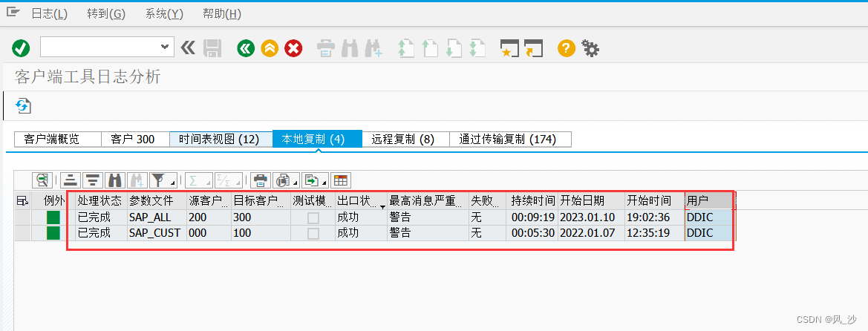Click the green status square in SAP_CUST row
This screenshot has width=868, height=331.
[53, 233]
